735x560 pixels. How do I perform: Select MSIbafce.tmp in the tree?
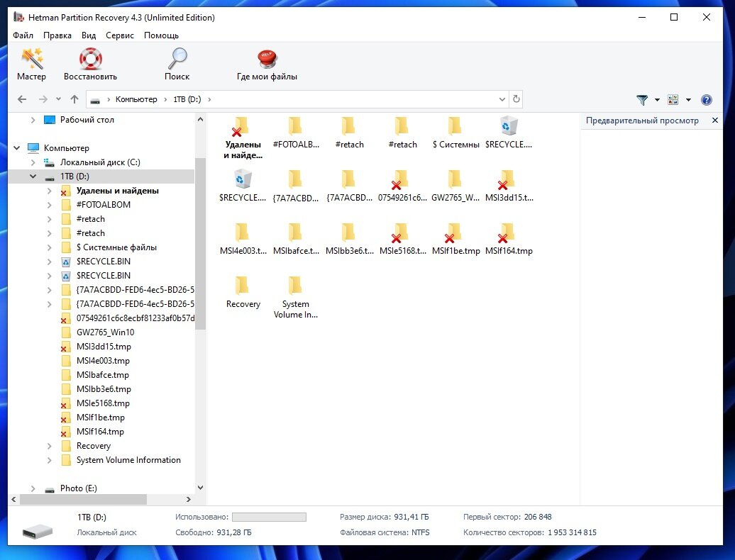click(102, 375)
